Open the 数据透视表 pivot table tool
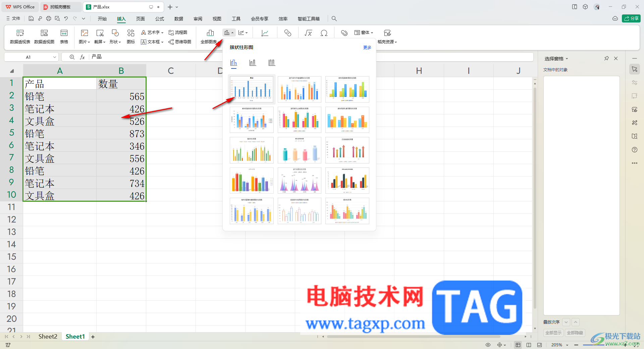 coord(20,37)
